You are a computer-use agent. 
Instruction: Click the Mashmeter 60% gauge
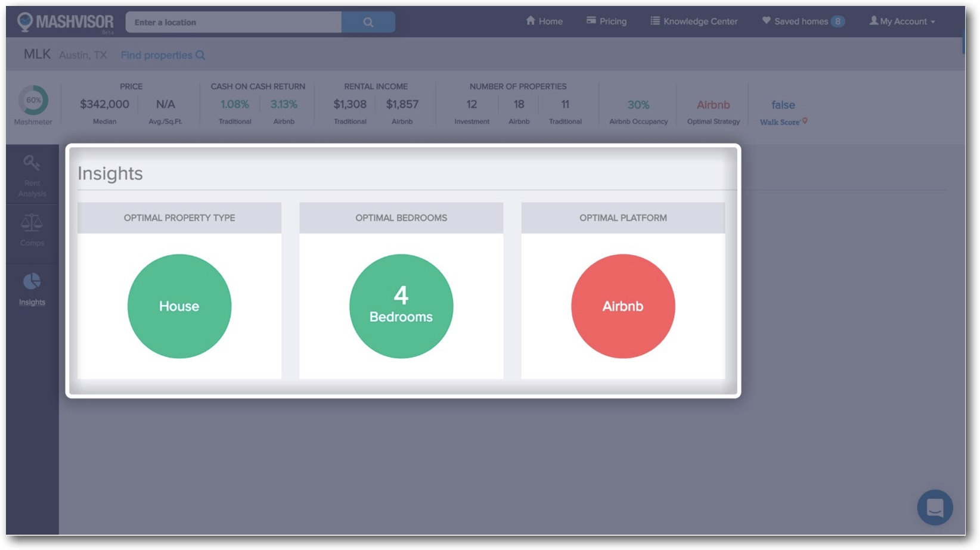tap(33, 100)
